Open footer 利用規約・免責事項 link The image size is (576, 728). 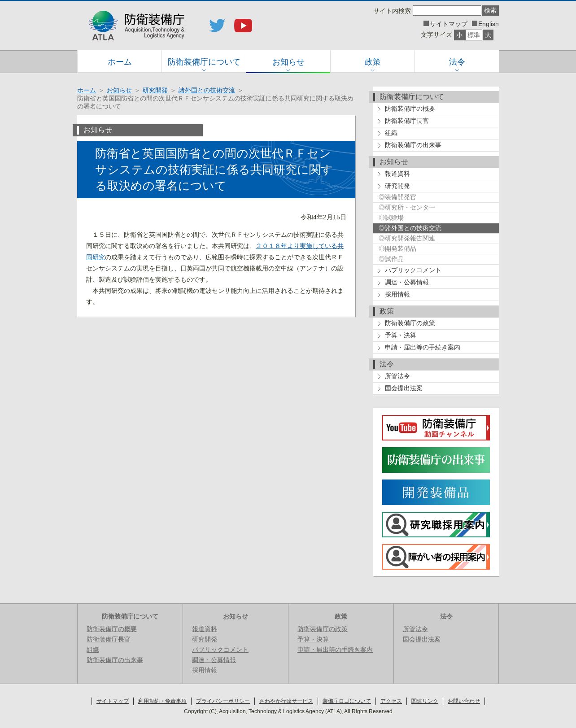[162, 701]
